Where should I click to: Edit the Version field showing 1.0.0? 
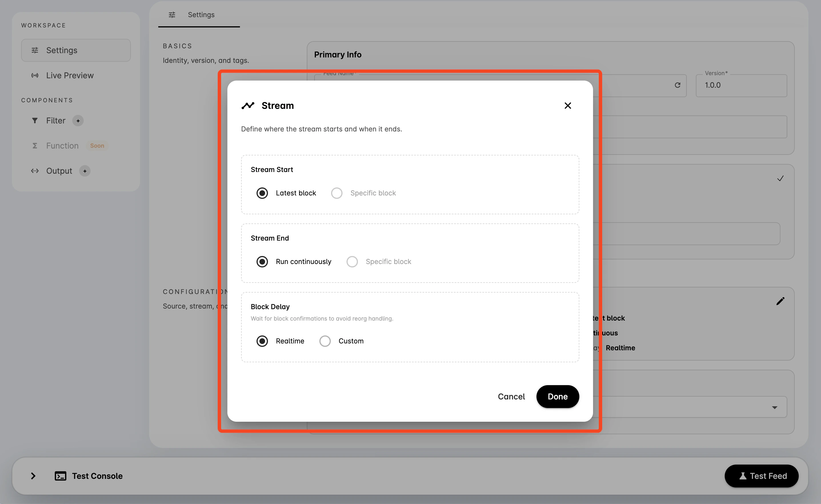click(741, 85)
